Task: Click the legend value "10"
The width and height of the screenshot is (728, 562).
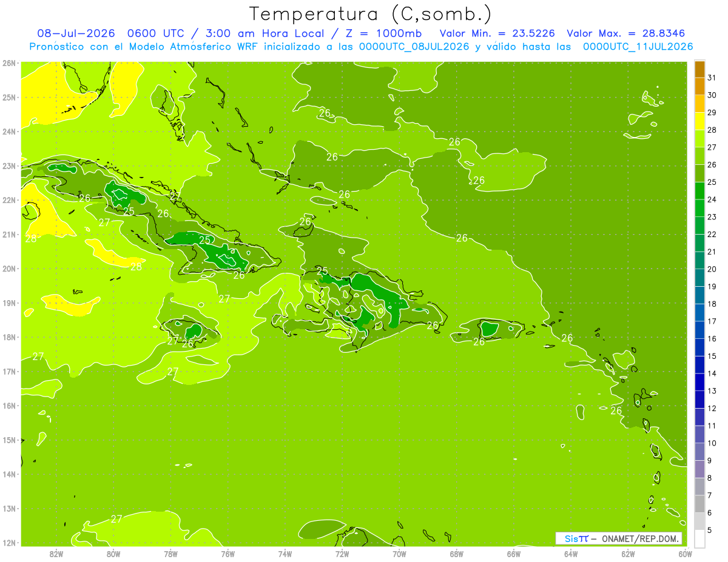Action: pos(712,443)
